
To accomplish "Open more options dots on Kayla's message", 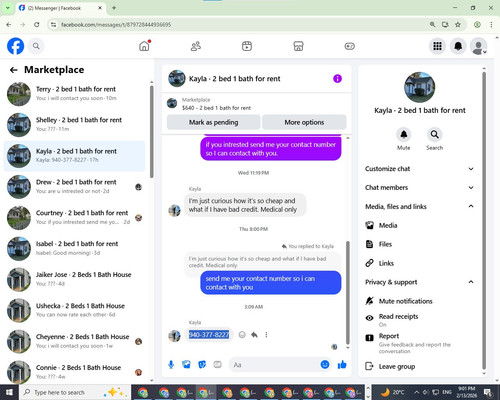I will (x=266, y=335).
